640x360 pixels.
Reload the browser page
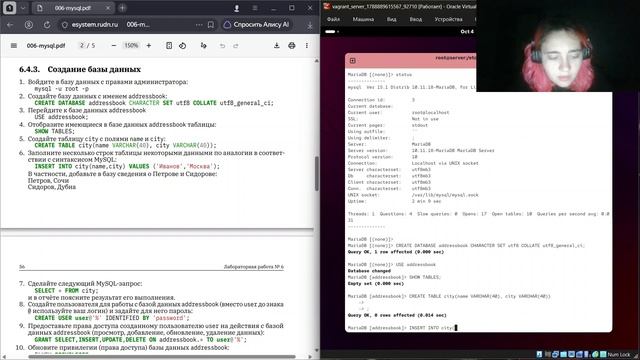(x=47, y=25)
